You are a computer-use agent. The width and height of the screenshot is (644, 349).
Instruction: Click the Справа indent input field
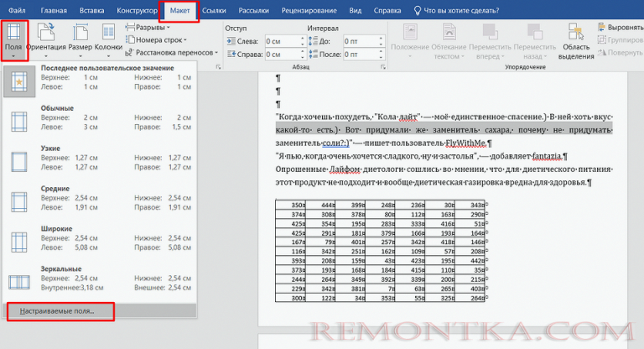(283, 54)
